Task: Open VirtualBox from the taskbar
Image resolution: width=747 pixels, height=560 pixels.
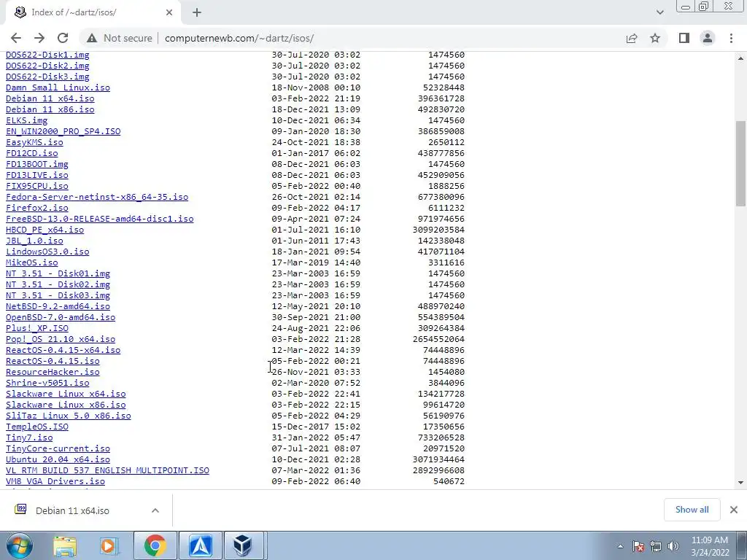Action: click(244, 545)
